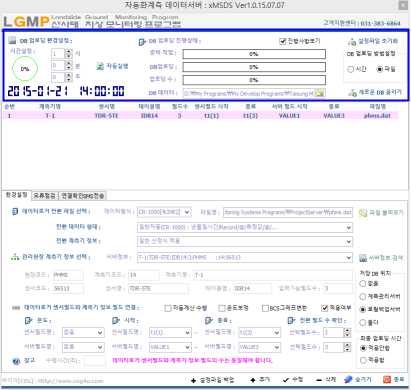The height and width of the screenshot is (390, 411).
Task: Select 적용안함 under 최종 업로딩 시간
Action: click(363, 348)
